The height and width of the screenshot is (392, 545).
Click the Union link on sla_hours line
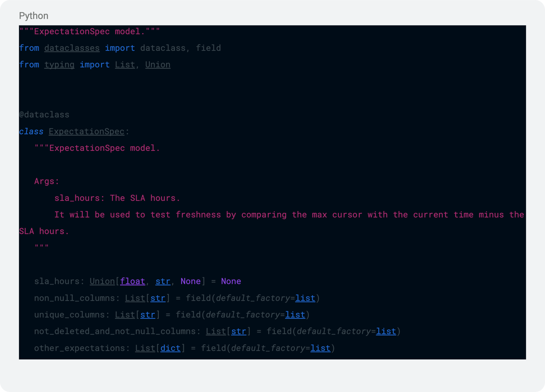click(102, 281)
